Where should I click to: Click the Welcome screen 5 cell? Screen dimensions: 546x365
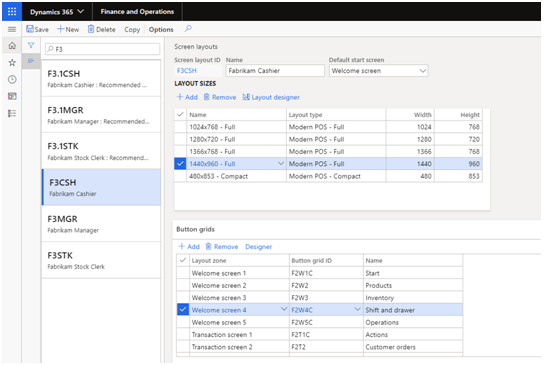point(239,322)
